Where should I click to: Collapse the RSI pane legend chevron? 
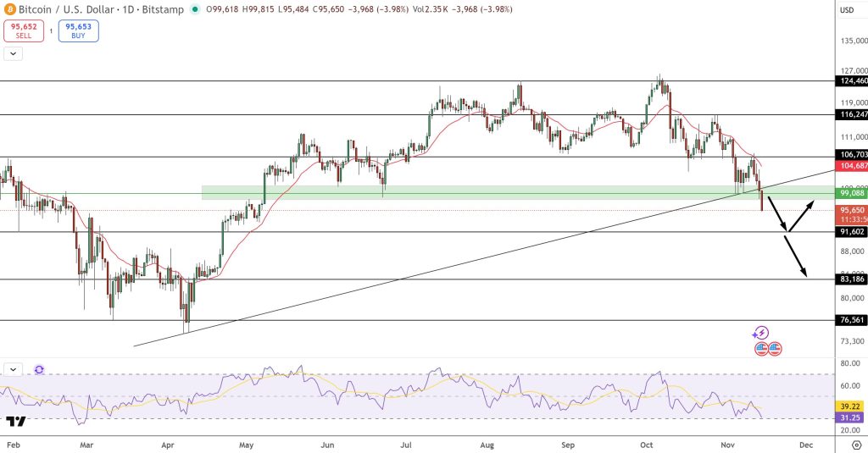pyautogui.click(x=13, y=370)
